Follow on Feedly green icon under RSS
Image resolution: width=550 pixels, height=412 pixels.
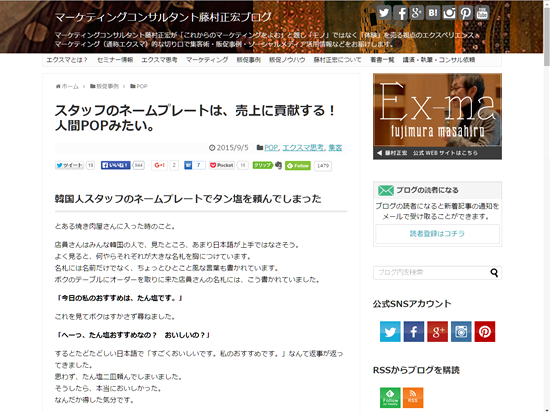(x=390, y=398)
